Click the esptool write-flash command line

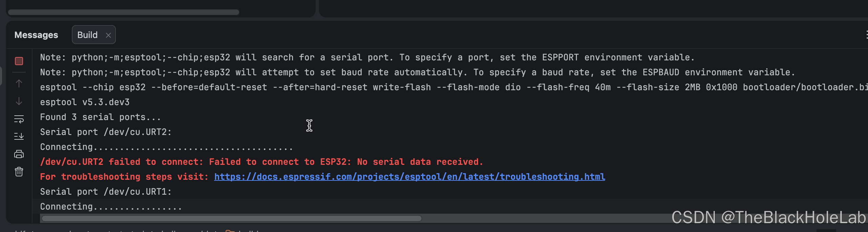coord(454,87)
